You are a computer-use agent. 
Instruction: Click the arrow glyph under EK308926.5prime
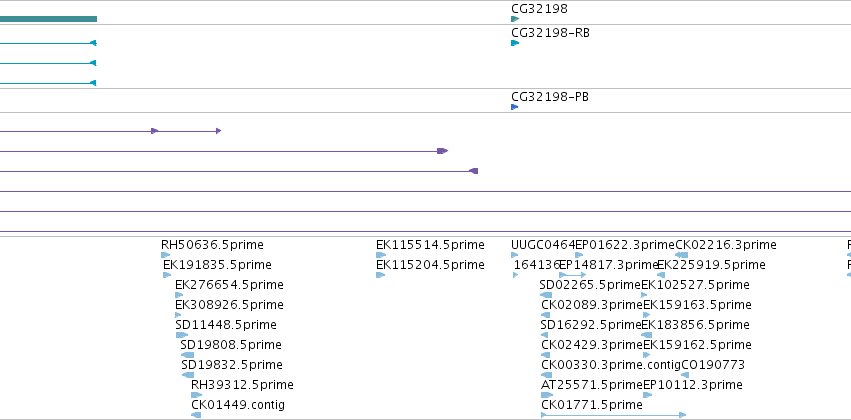point(179,315)
